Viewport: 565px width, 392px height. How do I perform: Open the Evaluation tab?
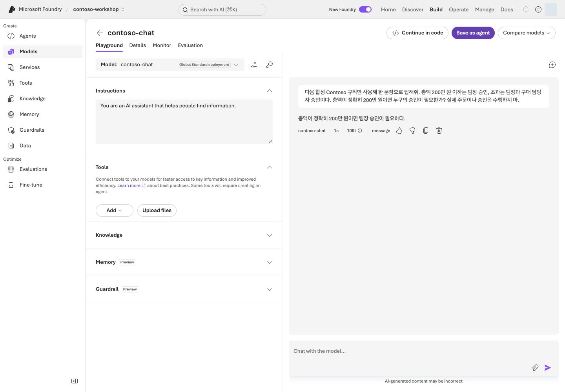pos(190,45)
